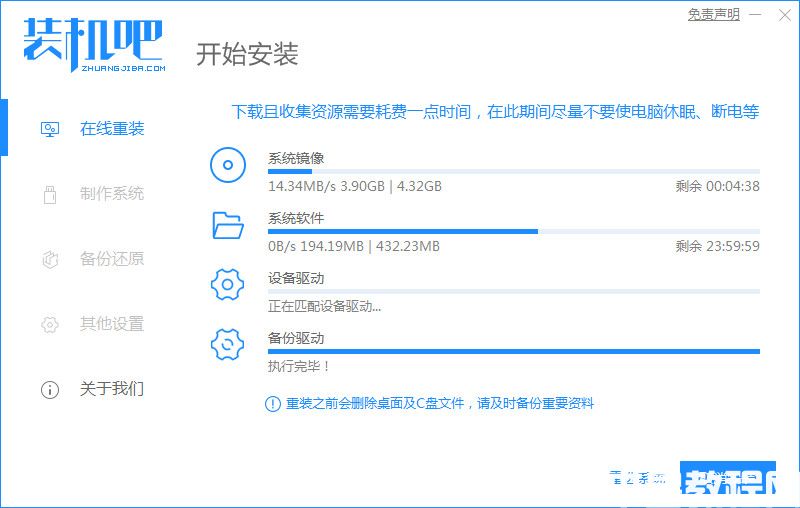This screenshot has width=800, height=508.
Task: Click the remaining time 剩余 23:59:59
Action: pos(717,246)
